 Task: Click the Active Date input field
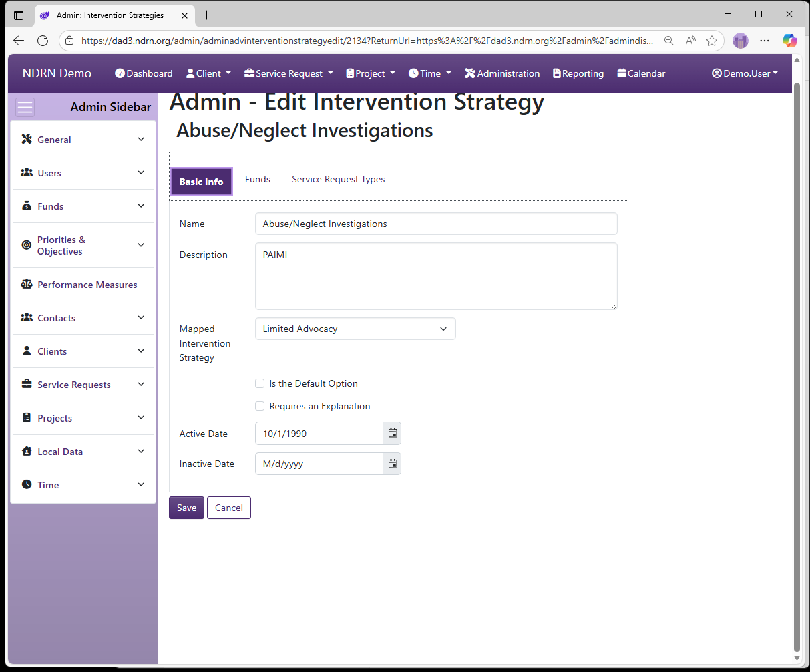coord(319,434)
